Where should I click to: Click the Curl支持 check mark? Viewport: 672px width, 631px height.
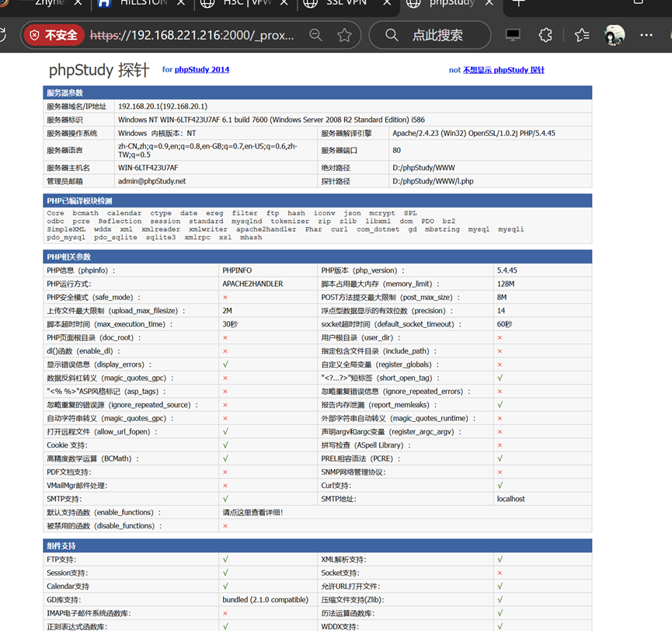500,485
